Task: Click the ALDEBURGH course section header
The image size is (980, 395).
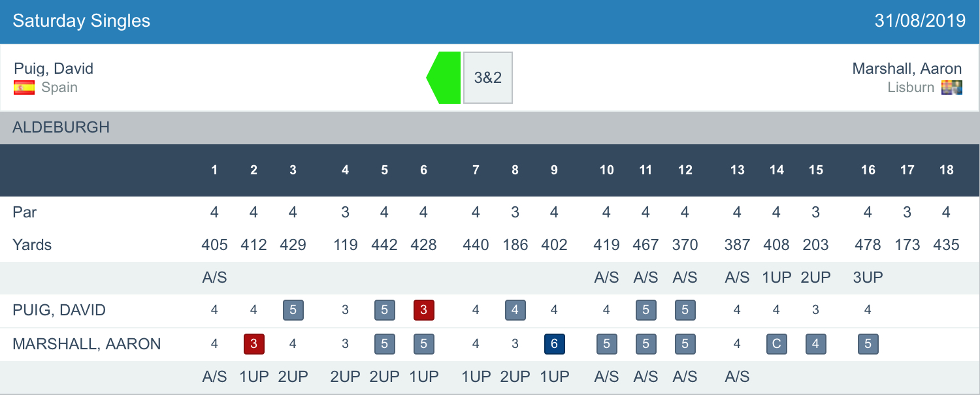Action: tap(61, 127)
